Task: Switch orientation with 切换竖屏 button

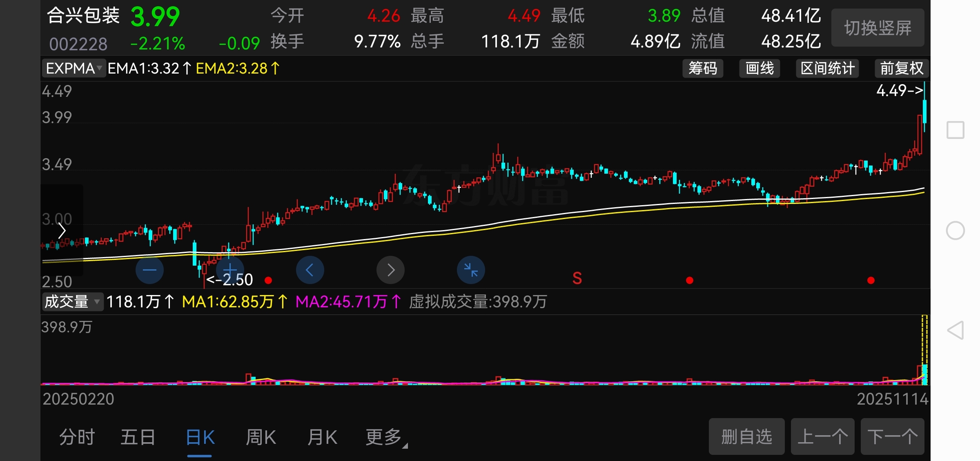Action: point(878,28)
